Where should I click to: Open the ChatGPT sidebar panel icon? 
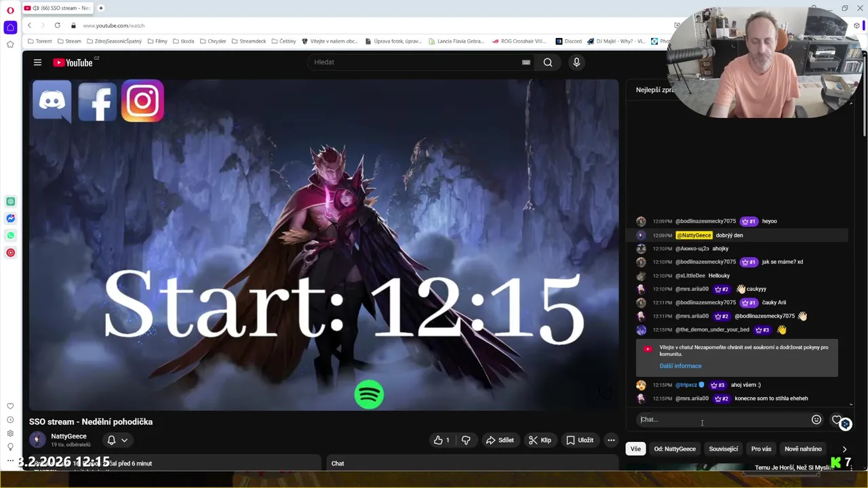pos(10,201)
